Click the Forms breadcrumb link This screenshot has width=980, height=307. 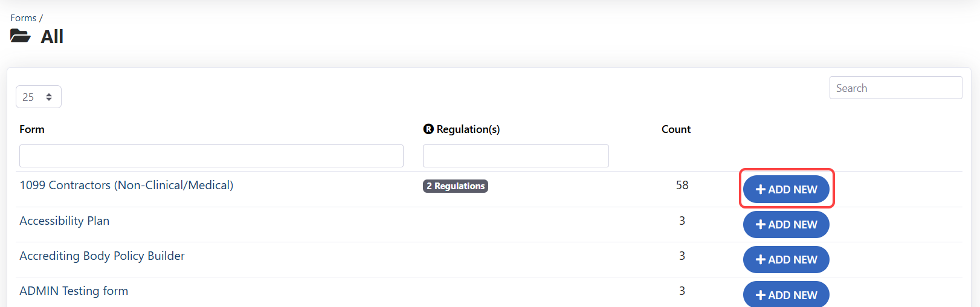(x=23, y=18)
